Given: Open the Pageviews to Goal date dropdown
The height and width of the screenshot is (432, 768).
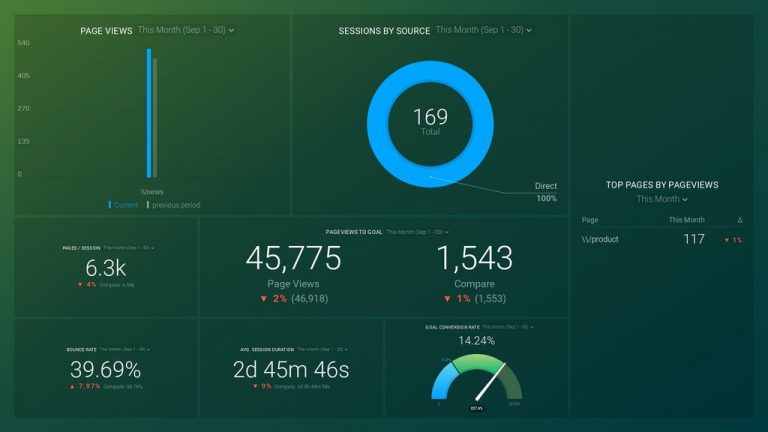Looking at the screenshot, I should point(417,232).
